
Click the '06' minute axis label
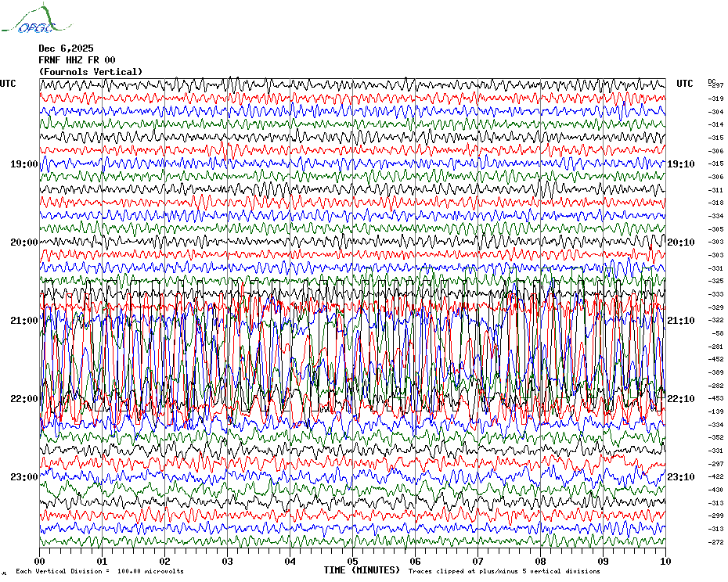coord(416,561)
